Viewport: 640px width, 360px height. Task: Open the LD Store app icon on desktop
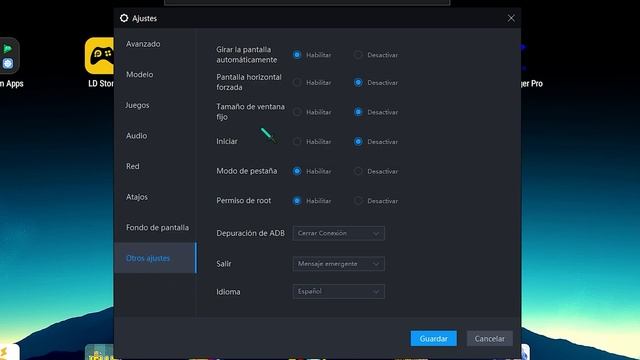(x=100, y=56)
